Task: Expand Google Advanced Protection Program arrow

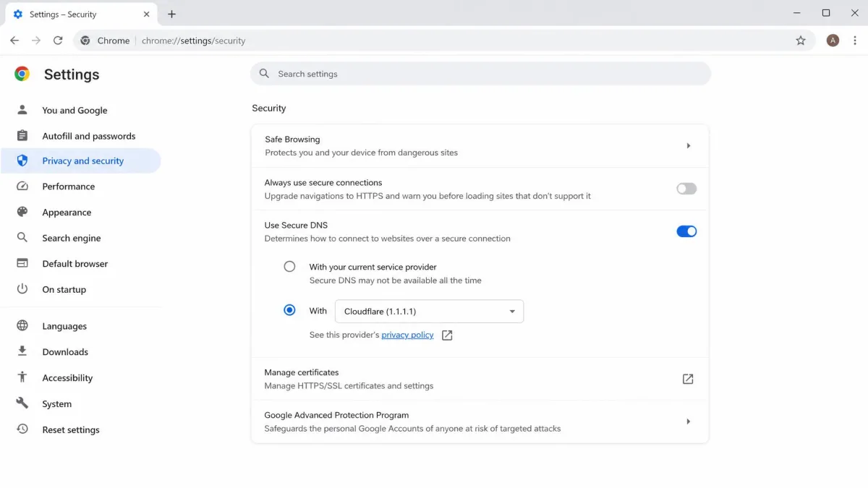Action: pyautogui.click(x=688, y=421)
